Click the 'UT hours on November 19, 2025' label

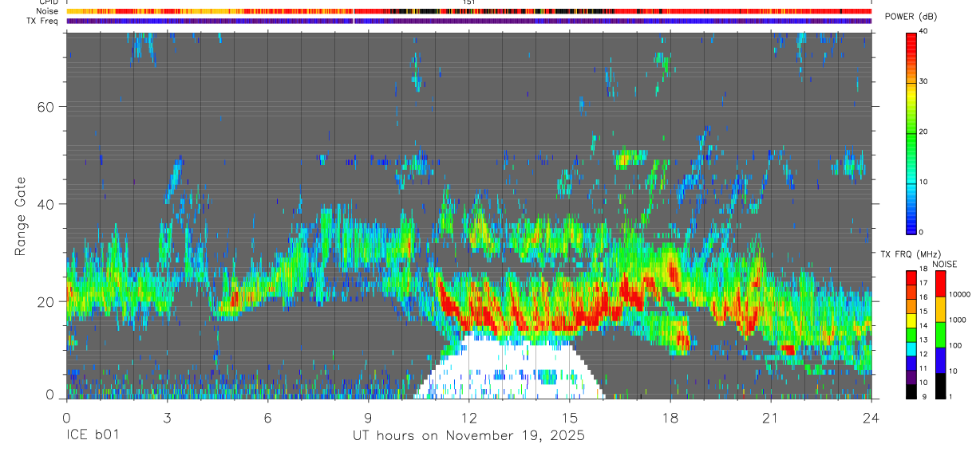click(468, 436)
